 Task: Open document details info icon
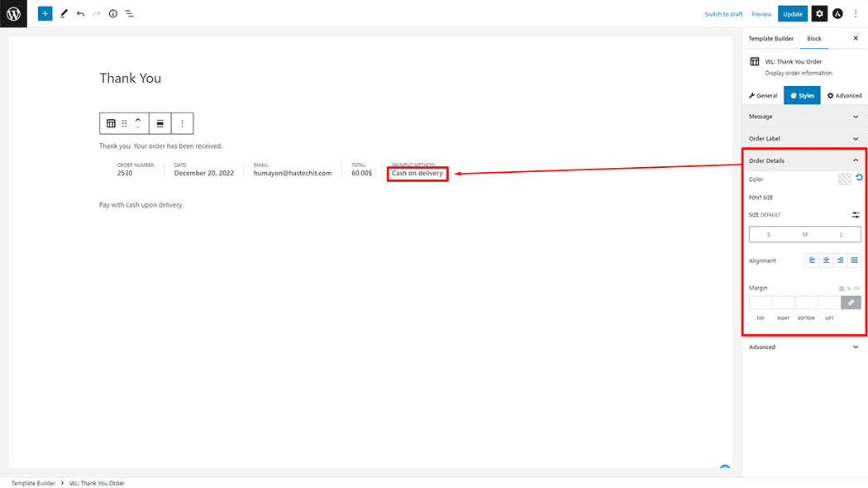point(113,14)
